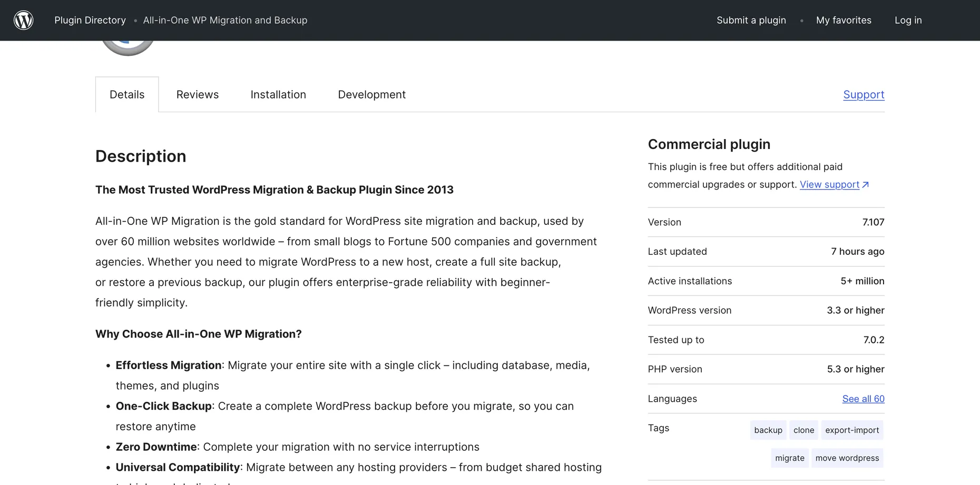Click the external-link arrow after View support

point(865,184)
